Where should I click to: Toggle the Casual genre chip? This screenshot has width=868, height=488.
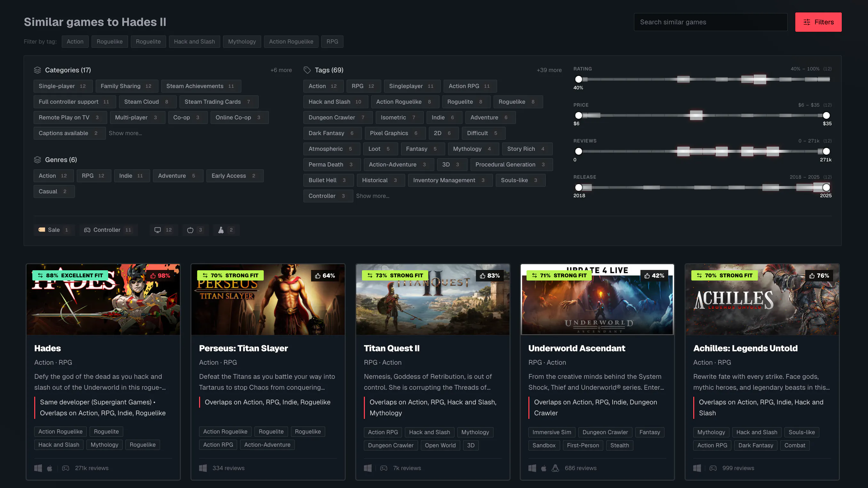point(54,191)
